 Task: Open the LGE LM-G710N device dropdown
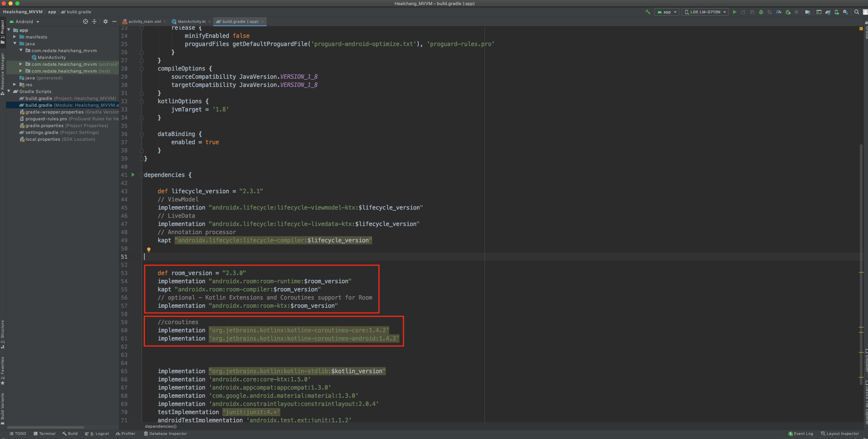[x=705, y=12]
